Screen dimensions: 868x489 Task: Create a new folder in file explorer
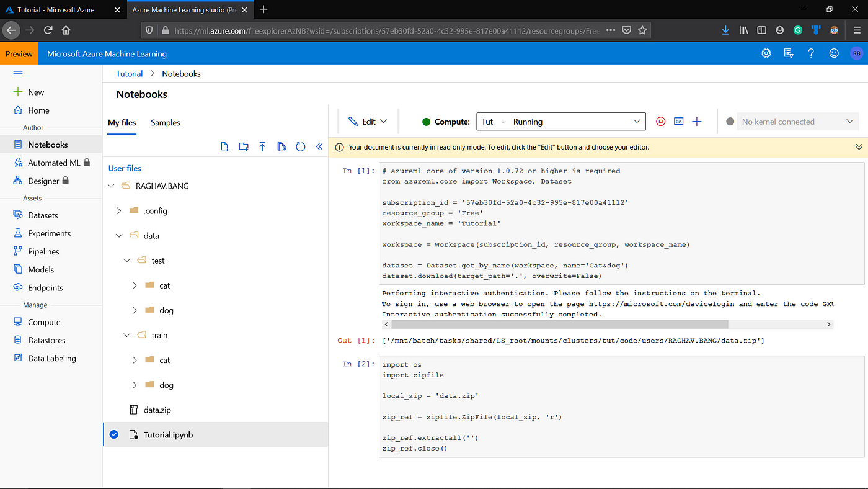tap(244, 146)
